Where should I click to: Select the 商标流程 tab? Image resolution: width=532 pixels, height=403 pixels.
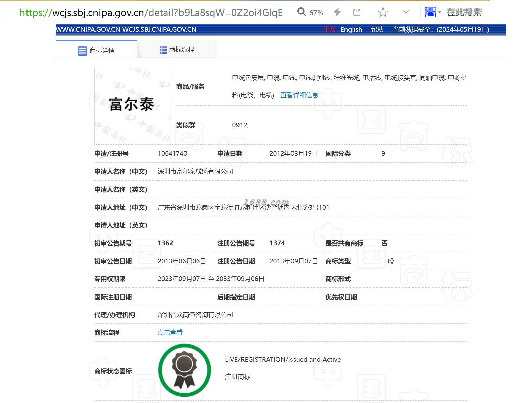click(x=177, y=49)
